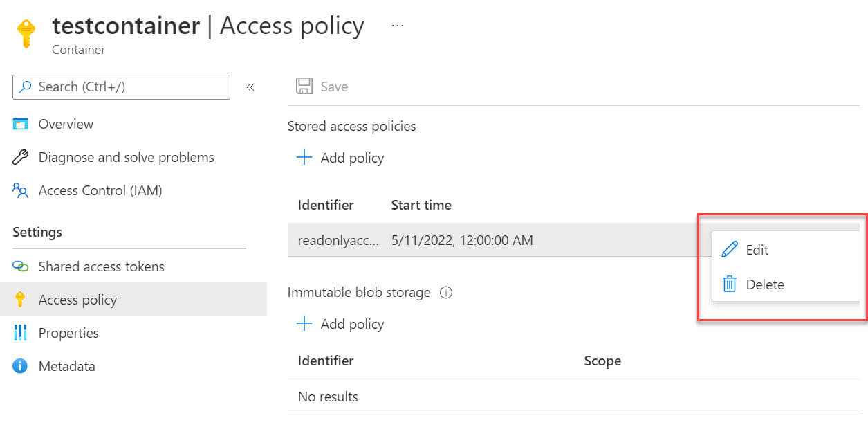Open Overview from the sidebar

click(66, 125)
